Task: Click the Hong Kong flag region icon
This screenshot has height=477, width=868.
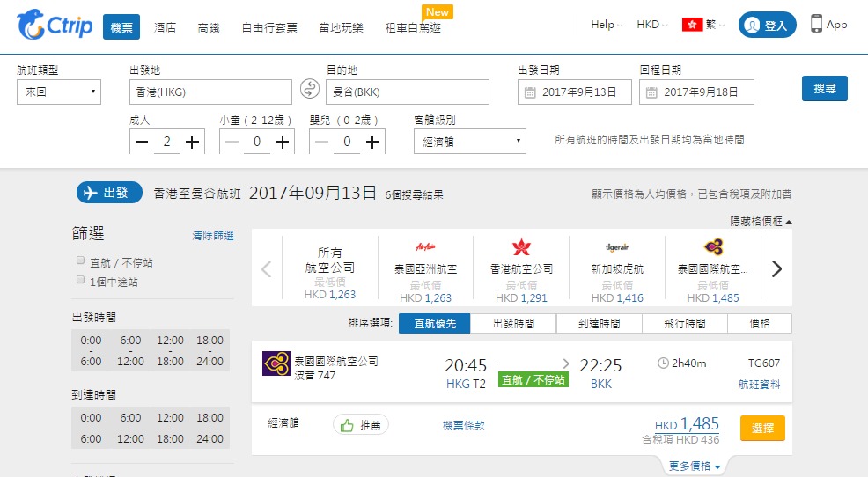Action: pyautogui.click(x=693, y=25)
